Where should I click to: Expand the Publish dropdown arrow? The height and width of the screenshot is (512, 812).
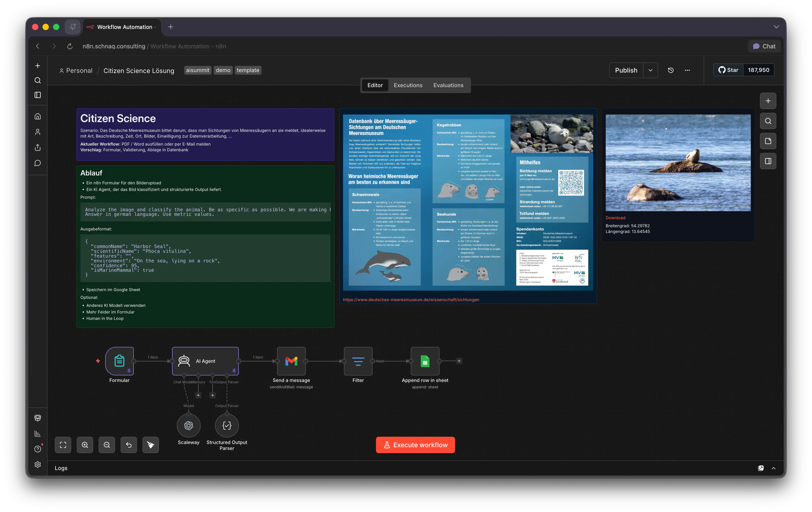[x=651, y=70]
